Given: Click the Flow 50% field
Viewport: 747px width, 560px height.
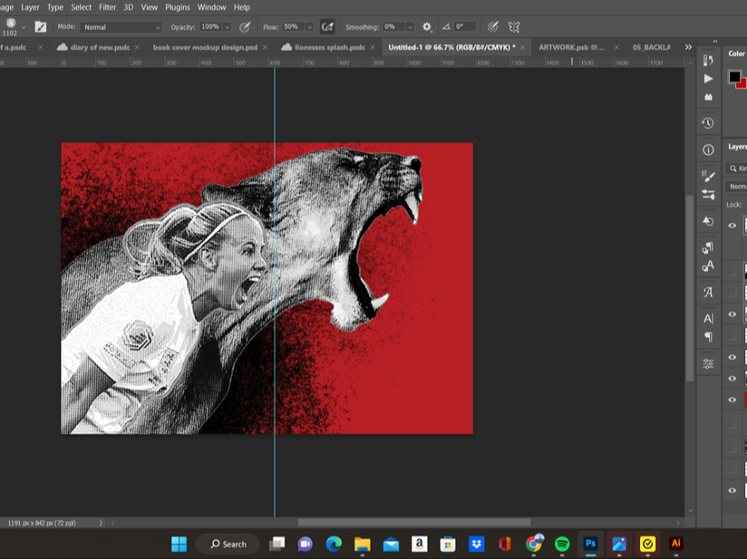Looking at the screenshot, I should [293, 26].
